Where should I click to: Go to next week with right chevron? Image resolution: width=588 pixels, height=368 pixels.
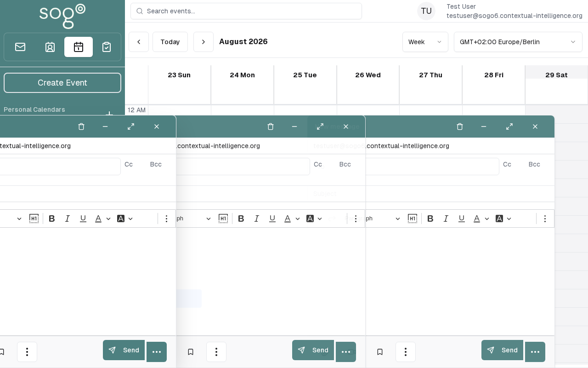click(x=204, y=42)
